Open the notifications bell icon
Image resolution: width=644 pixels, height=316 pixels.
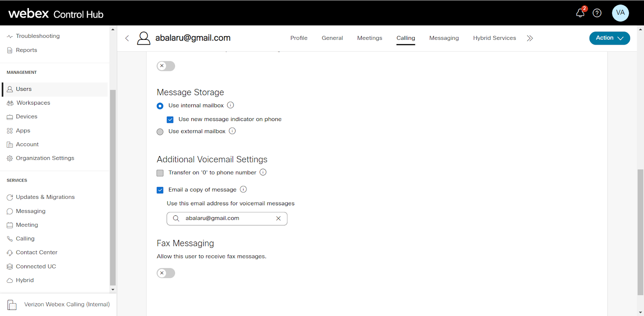click(580, 13)
